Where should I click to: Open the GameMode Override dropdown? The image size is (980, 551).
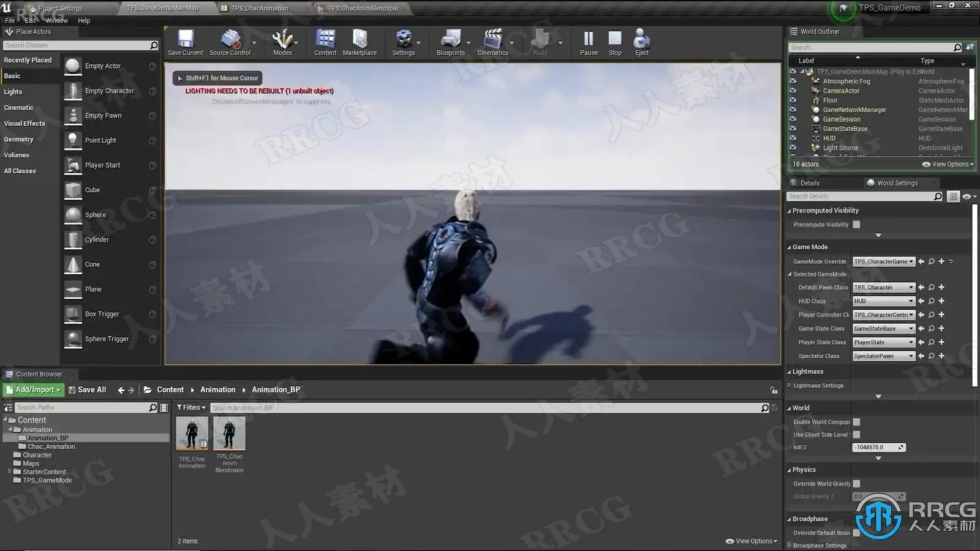[x=884, y=261]
